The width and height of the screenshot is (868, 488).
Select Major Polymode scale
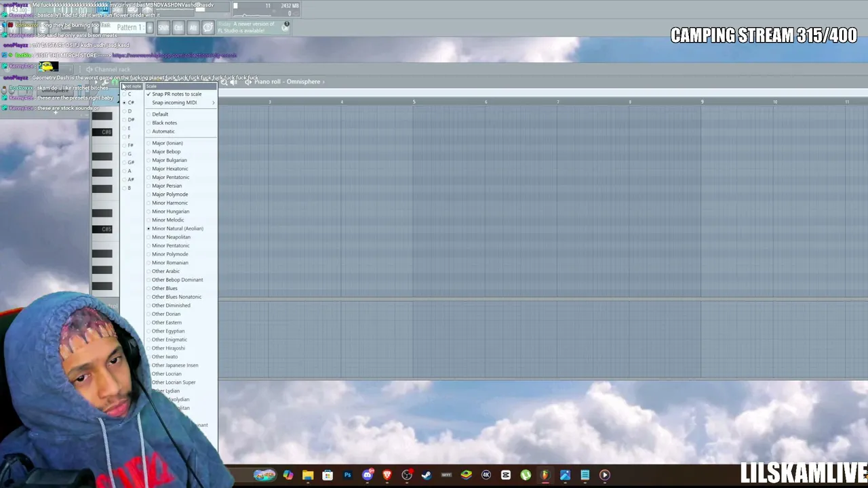click(x=181, y=195)
